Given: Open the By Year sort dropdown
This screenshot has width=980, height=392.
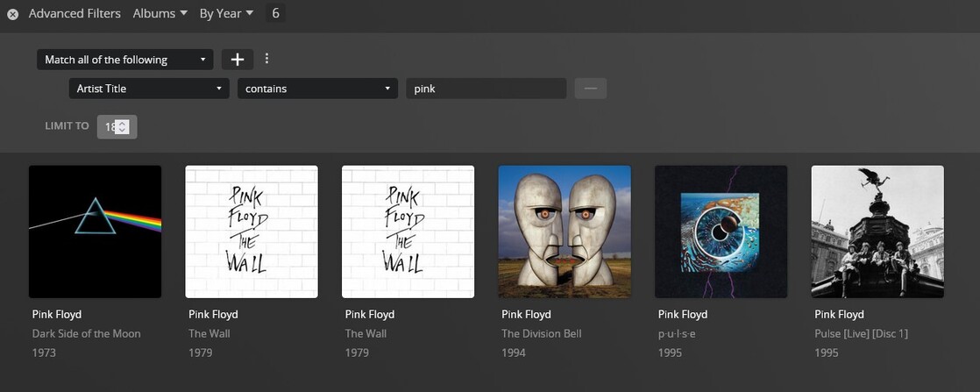Looking at the screenshot, I should tap(225, 13).
